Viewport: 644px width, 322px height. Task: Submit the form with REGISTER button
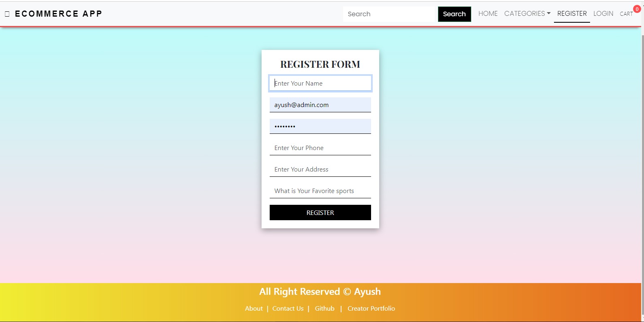click(320, 213)
